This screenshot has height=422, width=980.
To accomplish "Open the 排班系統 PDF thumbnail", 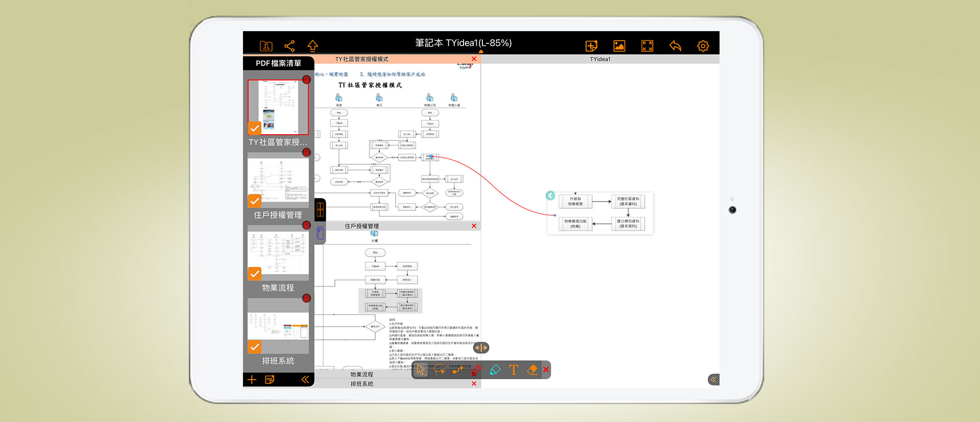I will 278,326.
